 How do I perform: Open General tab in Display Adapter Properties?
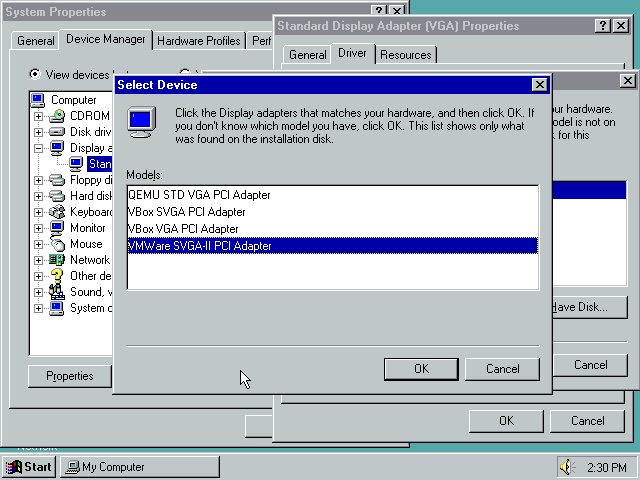[308, 55]
